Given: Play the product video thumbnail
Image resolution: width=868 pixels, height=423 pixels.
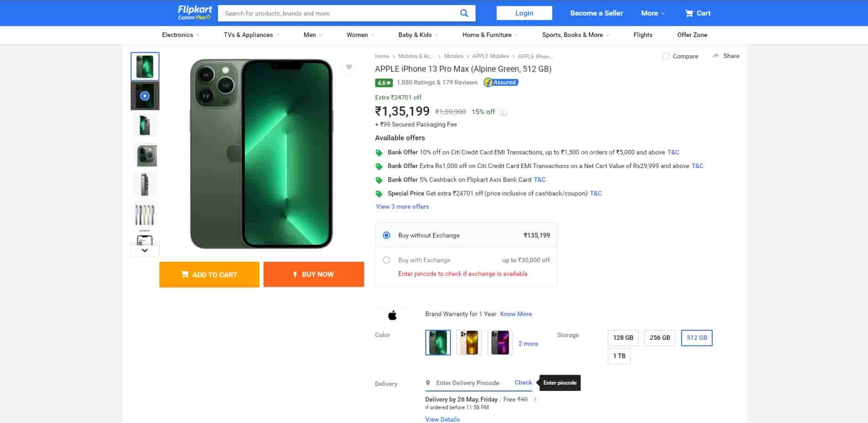Looking at the screenshot, I should pos(145,96).
